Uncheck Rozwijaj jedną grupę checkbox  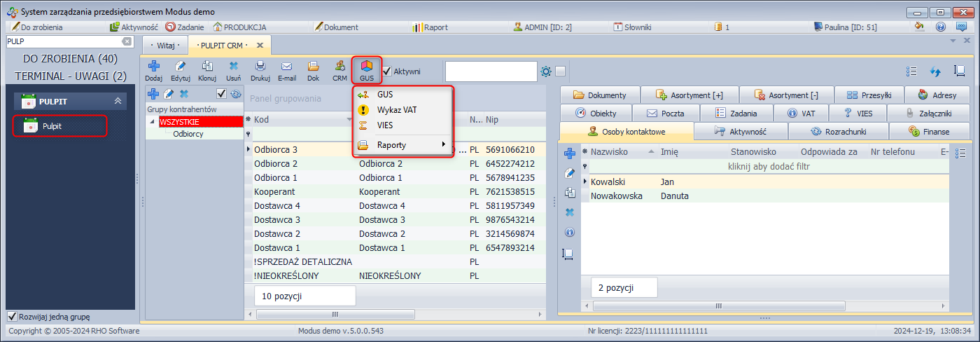tap(12, 317)
